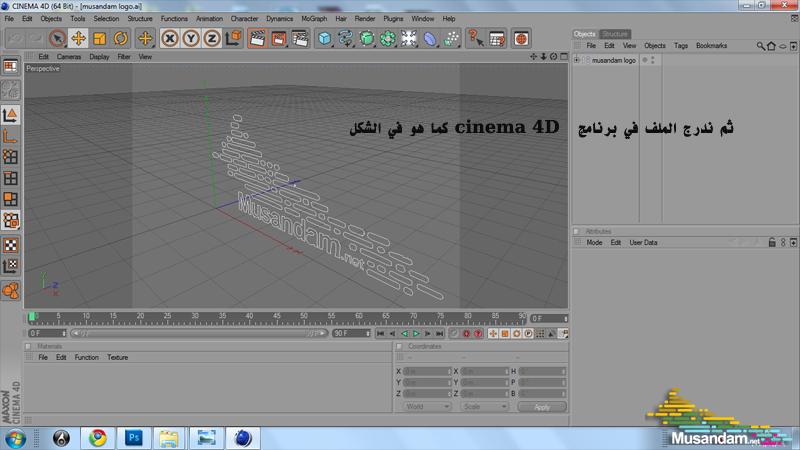Click the Windows Start button
The width and height of the screenshot is (800, 450).
[15, 438]
